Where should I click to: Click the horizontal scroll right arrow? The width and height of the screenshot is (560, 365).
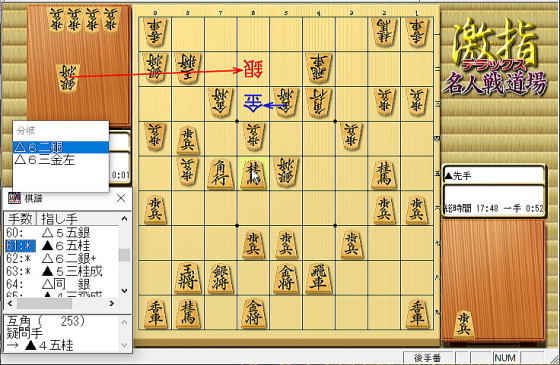[x=112, y=303]
